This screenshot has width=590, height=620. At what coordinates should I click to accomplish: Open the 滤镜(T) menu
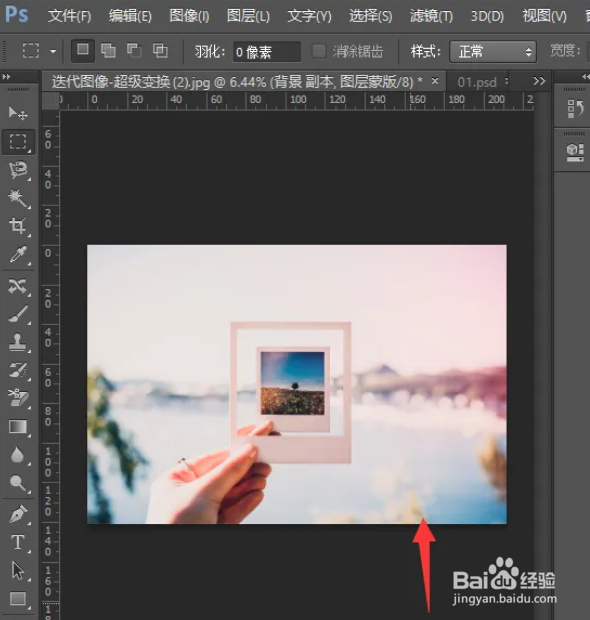431,16
